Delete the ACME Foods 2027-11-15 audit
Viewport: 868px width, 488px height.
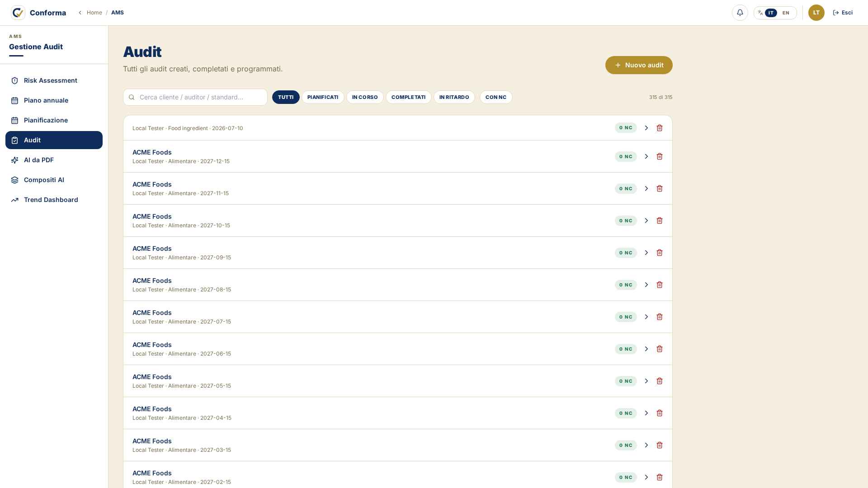(x=660, y=188)
